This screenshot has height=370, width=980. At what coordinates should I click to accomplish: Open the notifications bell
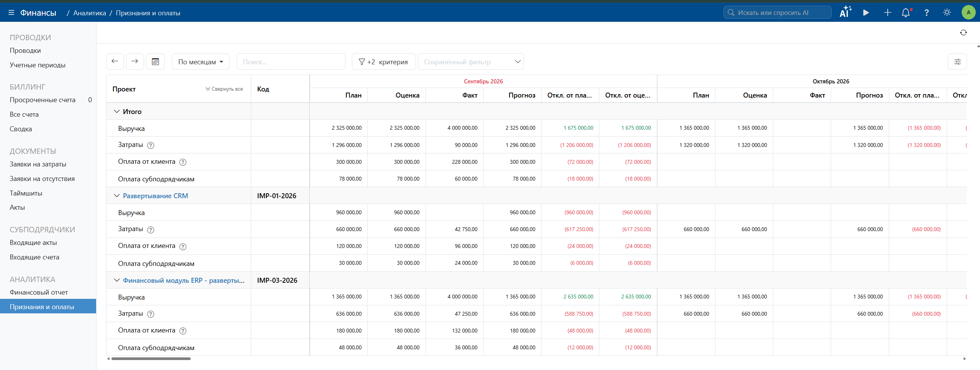[906, 13]
